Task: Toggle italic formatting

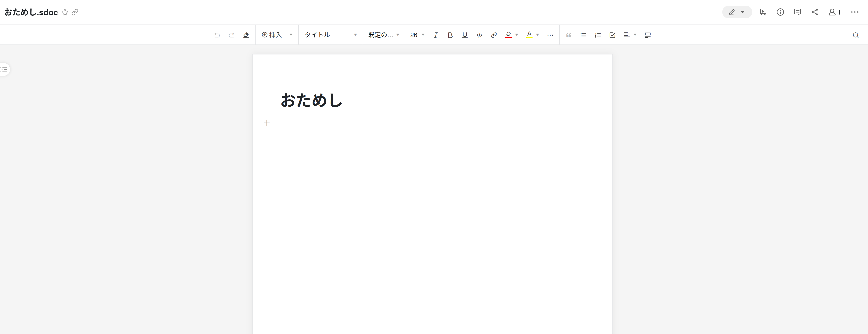Action: tap(435, 35)
